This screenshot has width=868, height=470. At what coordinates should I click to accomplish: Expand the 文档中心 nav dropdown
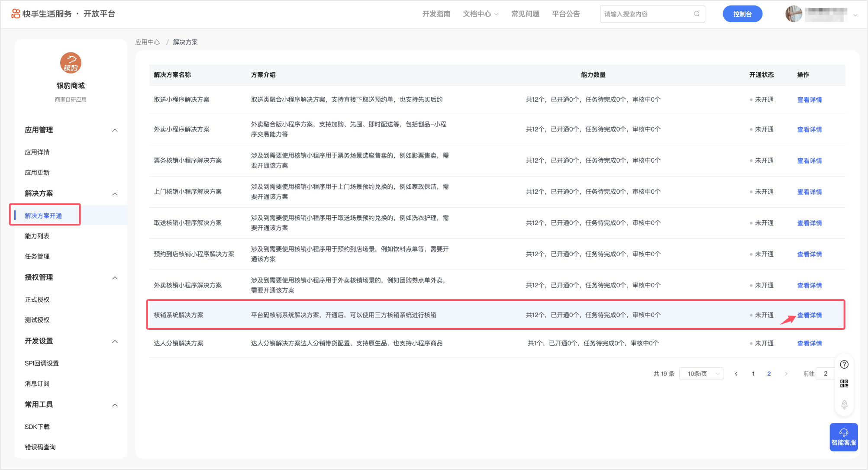[x=481, y=14]
